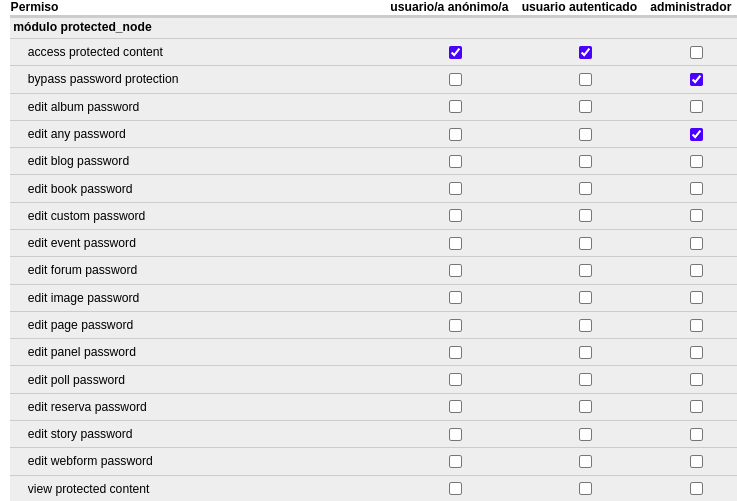
Task: Check edit image password for authenticated user
Action: [585, 298]
